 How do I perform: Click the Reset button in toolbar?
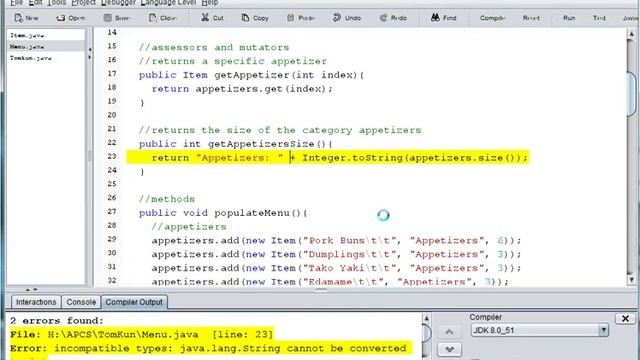(x=531, y=18)
